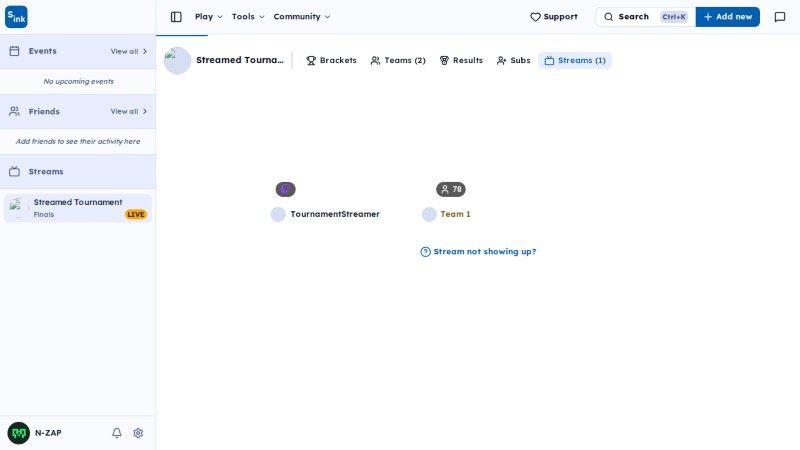
Task: Click the LIVE badge
Action: pyautogui.click(x=136, y=214)
